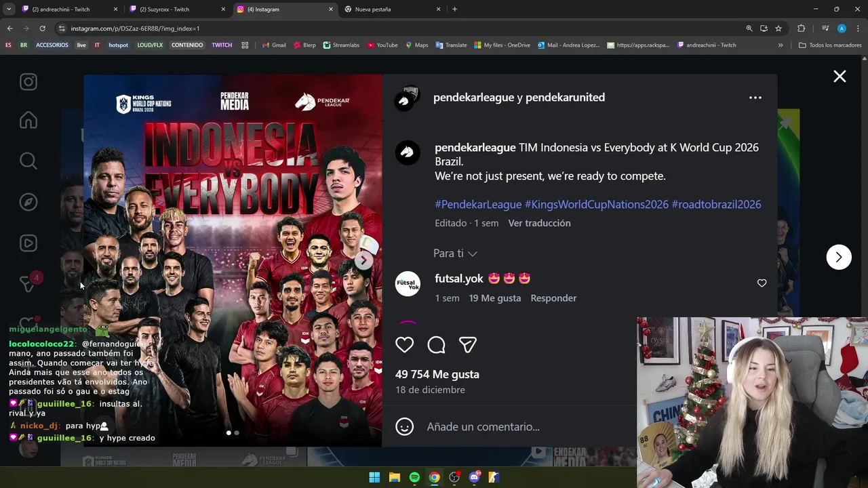
Task: Like the futsal.yok comment
Action: [762, 283]
